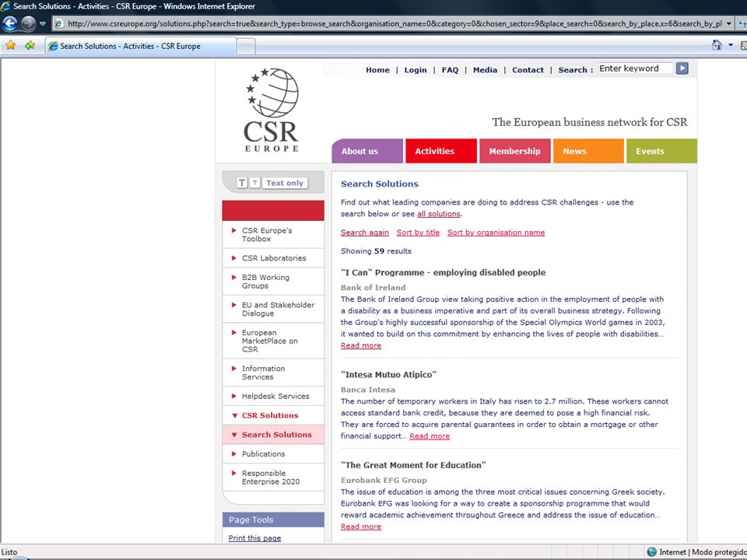Click the CSR Europe globe logo
This screenshot has height=560, width=747.
point(272,110)
